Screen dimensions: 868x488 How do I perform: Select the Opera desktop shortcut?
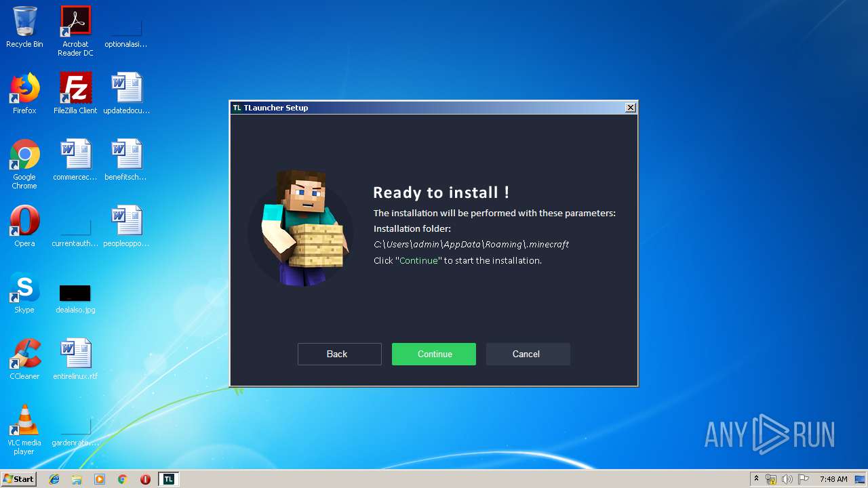[24, 226]
